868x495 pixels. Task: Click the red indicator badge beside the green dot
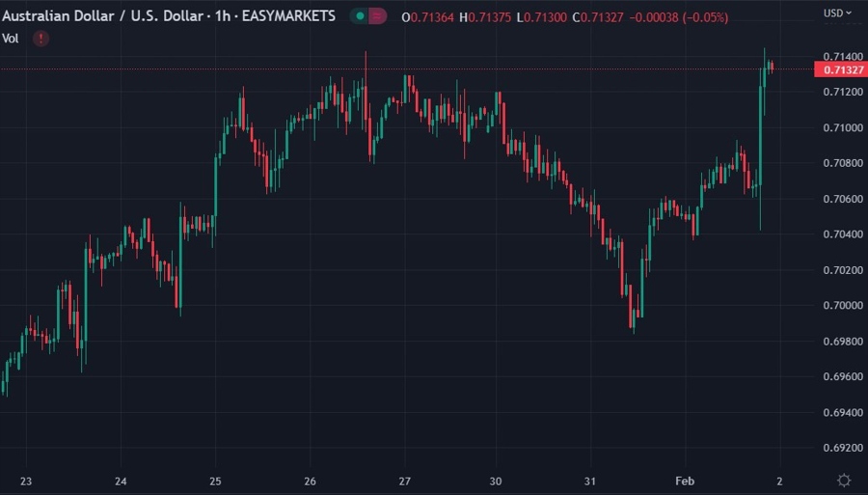(x=377, y=16)
